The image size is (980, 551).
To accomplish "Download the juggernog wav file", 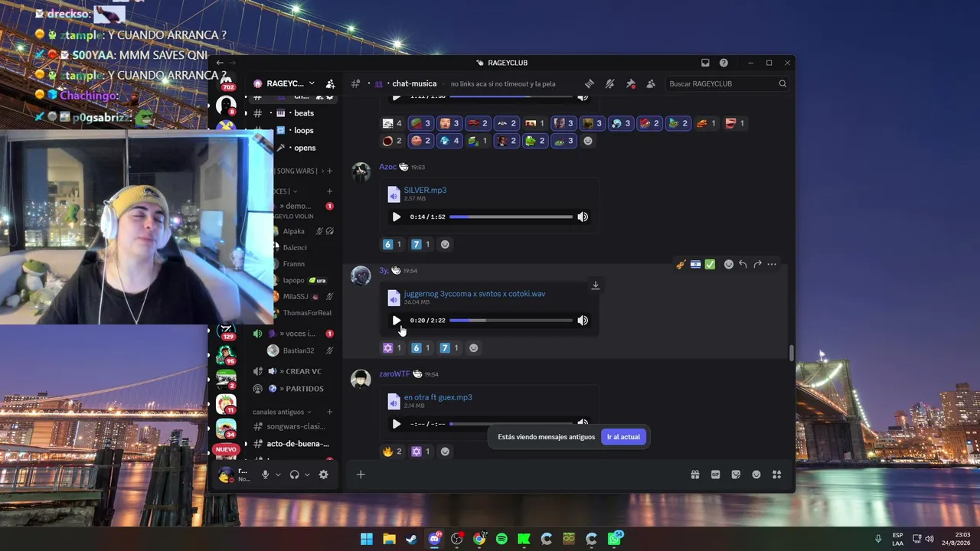I will (x=595, y=285).
